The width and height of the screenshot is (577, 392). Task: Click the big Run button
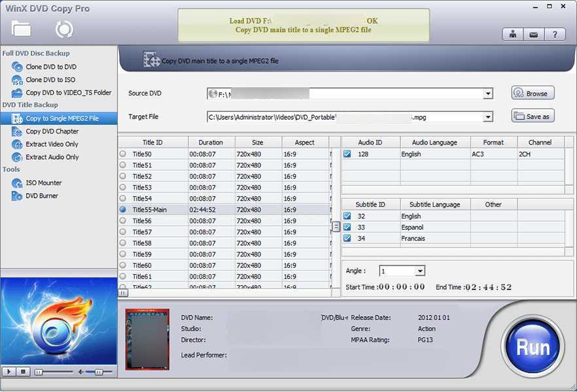pos(533,347)
